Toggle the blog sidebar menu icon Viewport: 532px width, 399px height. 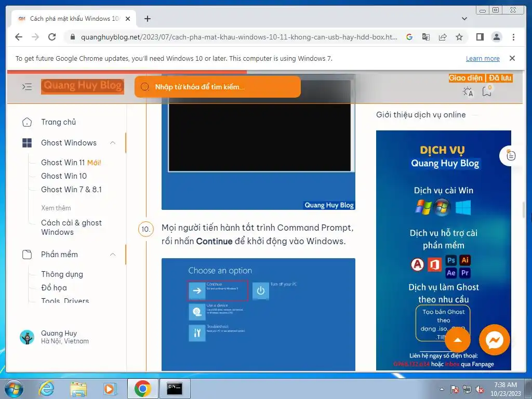click(x=27, y=87)
